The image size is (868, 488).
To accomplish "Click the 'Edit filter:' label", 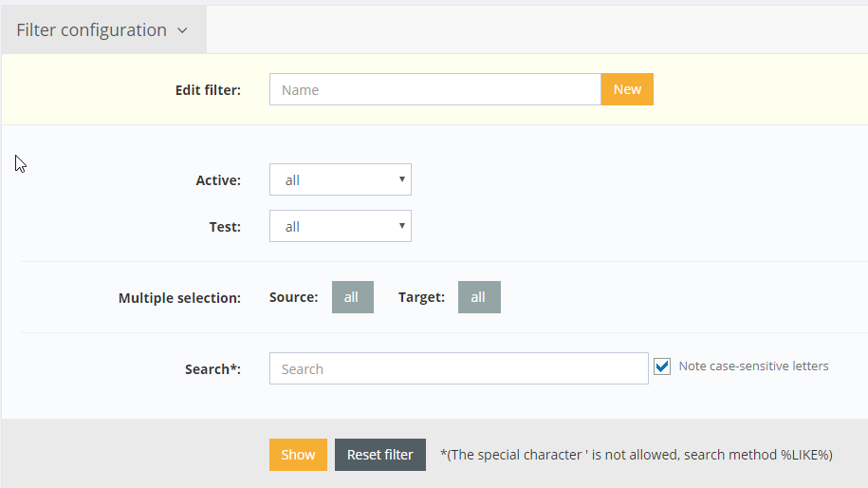I will [208, 90].
